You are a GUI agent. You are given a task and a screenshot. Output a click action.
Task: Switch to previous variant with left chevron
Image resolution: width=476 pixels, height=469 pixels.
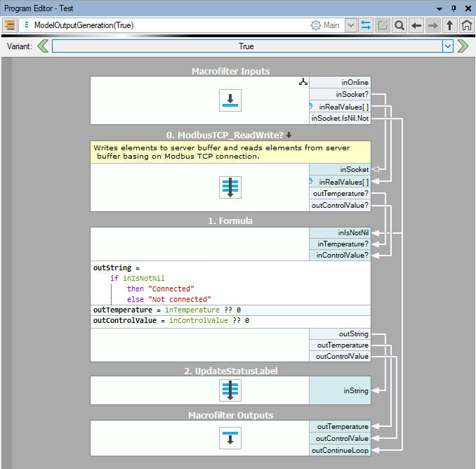click(x=43, y=46)
